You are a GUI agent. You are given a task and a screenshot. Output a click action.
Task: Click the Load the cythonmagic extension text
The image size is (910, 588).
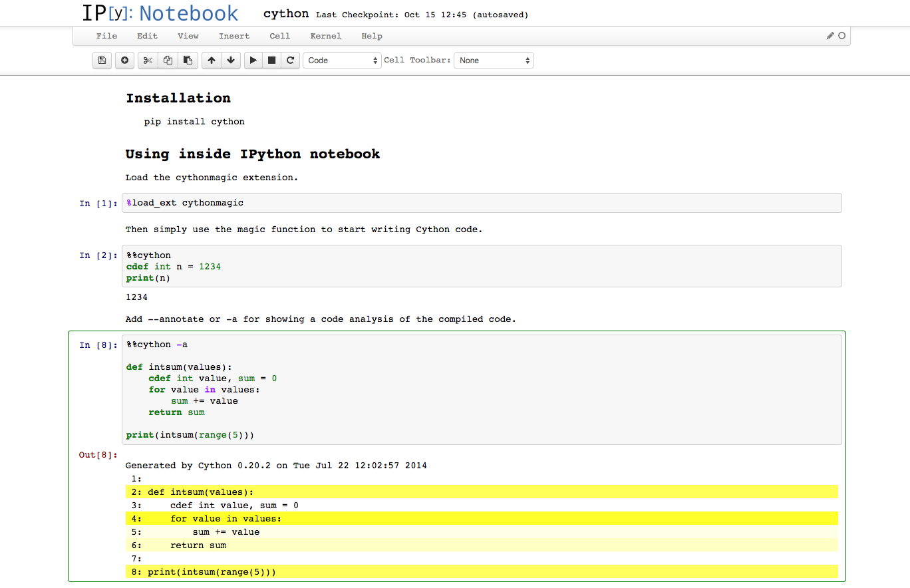[x=212, y=178]
